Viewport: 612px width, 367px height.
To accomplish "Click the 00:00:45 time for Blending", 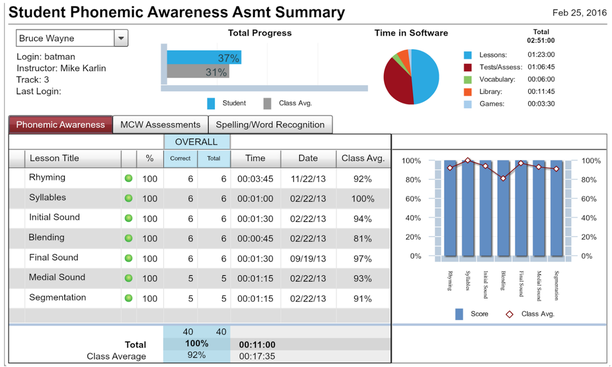I will [255, 239].
